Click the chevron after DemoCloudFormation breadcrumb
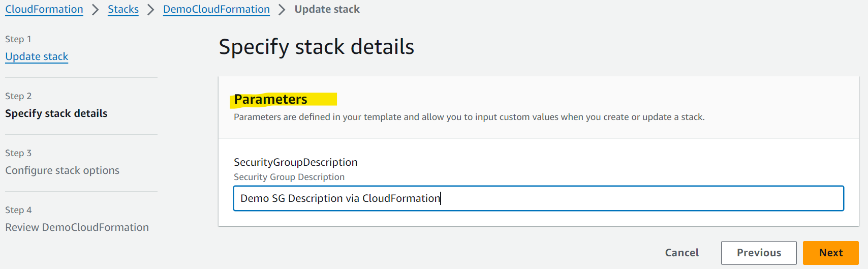This screenshot has width=868, height=269. point(282,10)
